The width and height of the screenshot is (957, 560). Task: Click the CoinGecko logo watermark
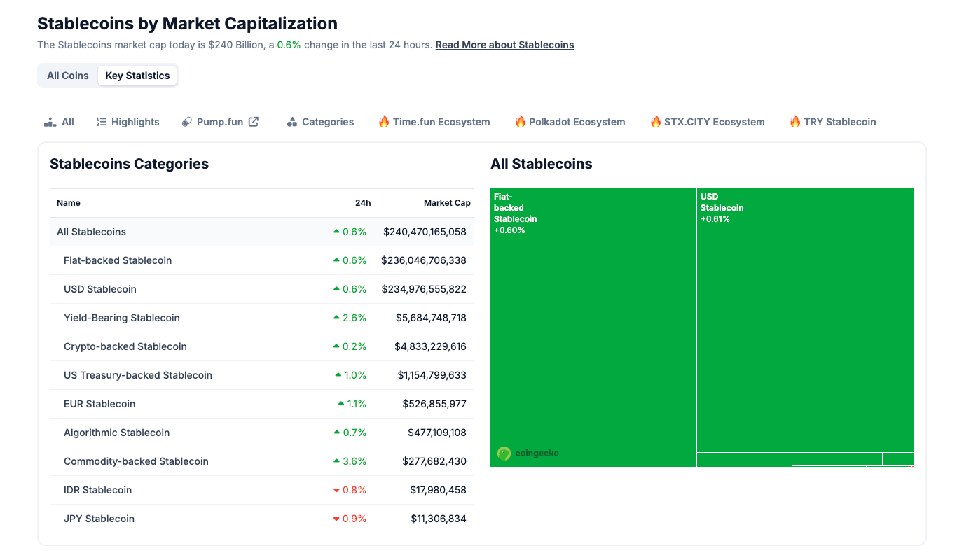tap(528, 453)
